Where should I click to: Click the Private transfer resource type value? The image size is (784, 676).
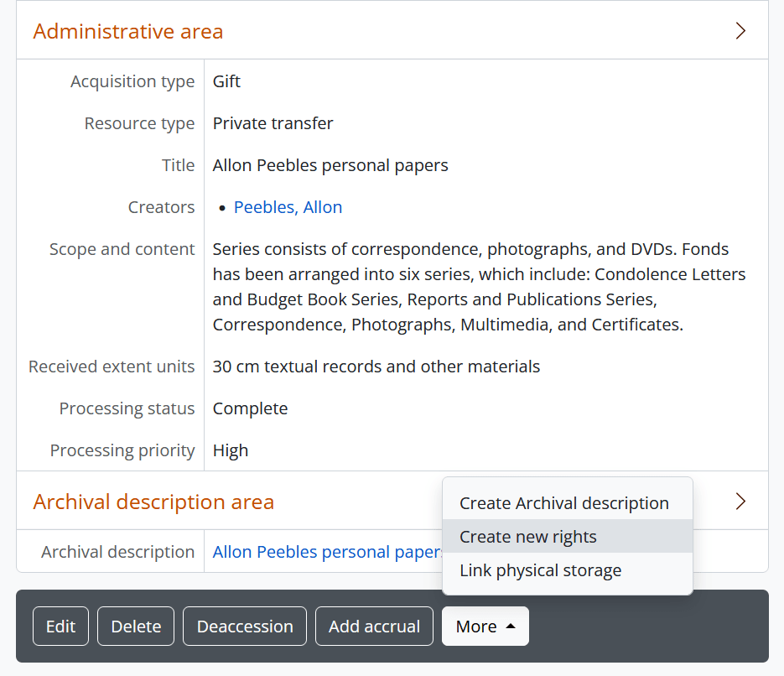273,123
